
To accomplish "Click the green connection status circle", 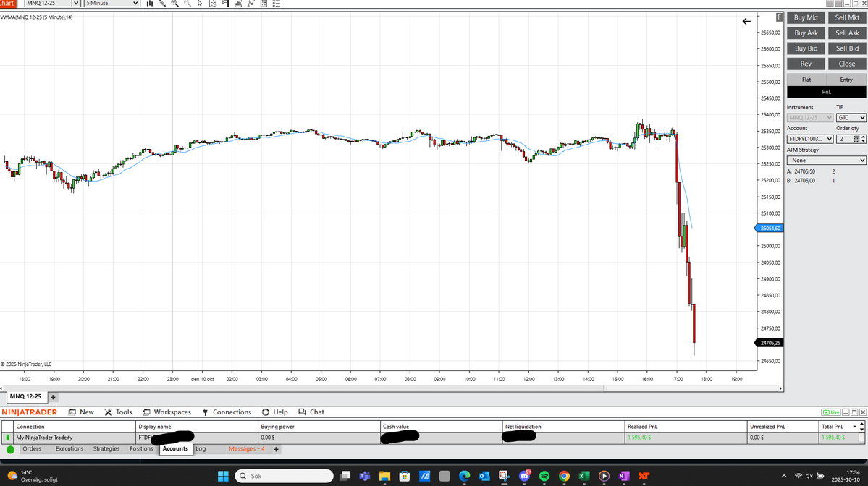I will point(10,450).
